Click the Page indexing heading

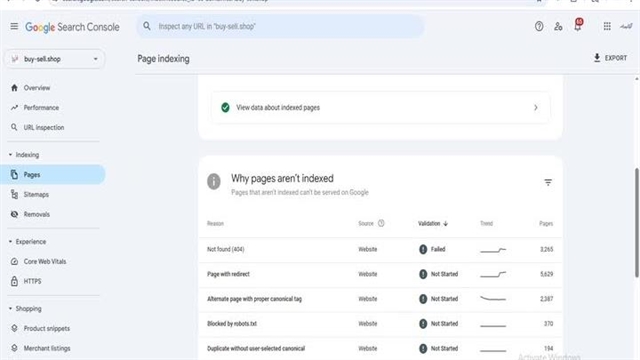163,59
